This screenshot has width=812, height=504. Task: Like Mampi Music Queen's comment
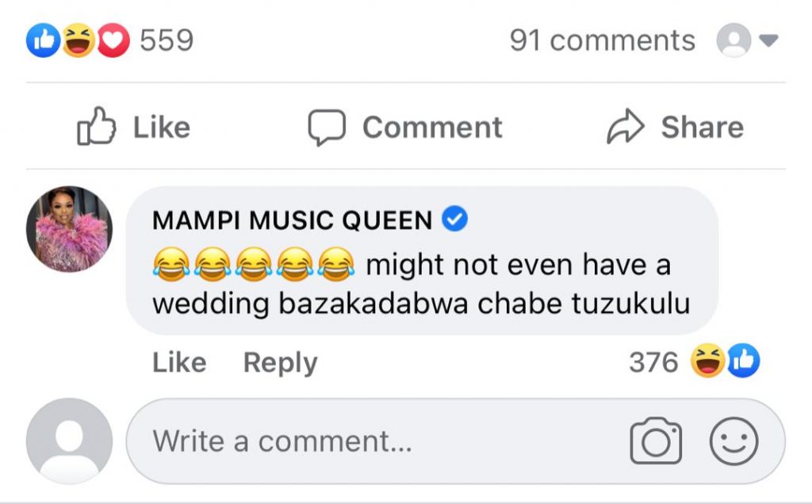[179, 362]
